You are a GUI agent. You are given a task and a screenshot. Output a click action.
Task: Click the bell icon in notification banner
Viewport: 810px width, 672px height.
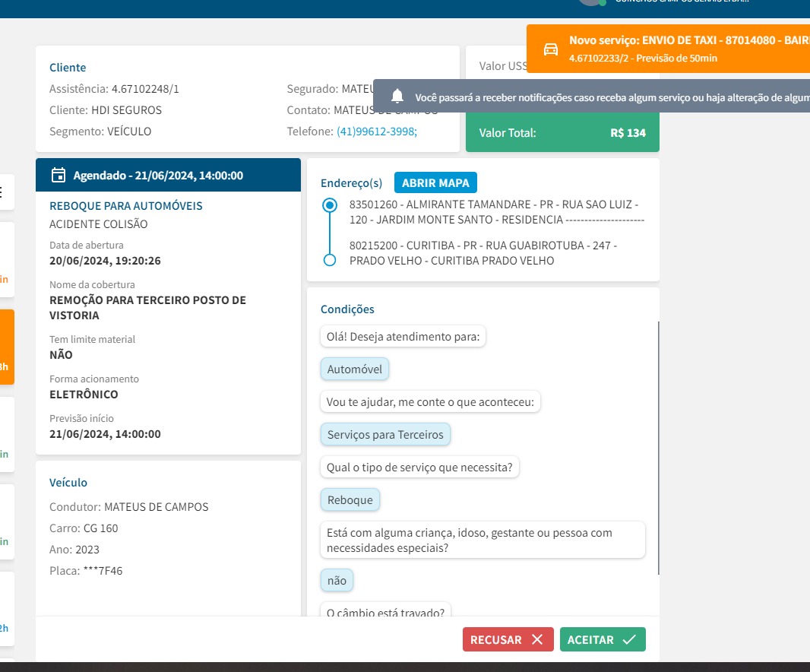(397, 96)
